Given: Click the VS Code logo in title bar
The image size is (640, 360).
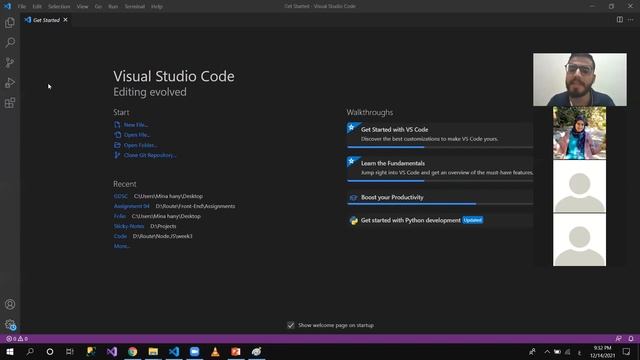Looking at the screenshot, I should [x=7, y=6].
